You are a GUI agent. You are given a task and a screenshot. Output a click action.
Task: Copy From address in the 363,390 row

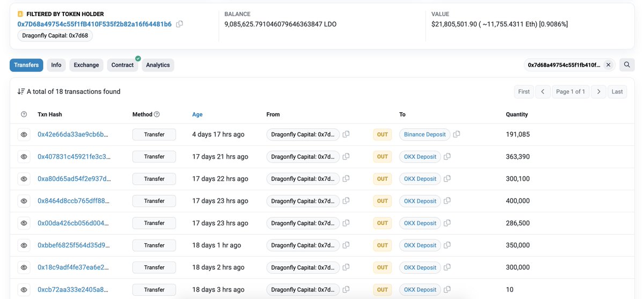coord(346,157)
